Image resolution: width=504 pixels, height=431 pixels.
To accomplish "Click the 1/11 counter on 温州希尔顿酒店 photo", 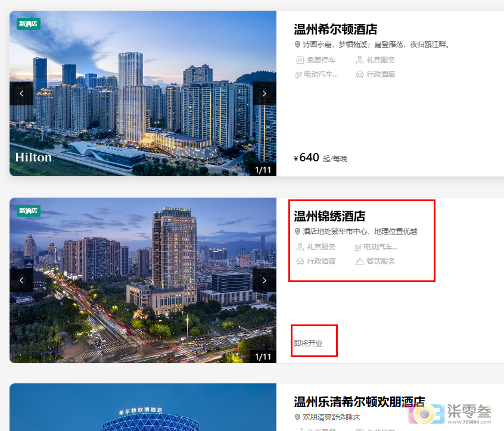I will (x=263, y=170).
